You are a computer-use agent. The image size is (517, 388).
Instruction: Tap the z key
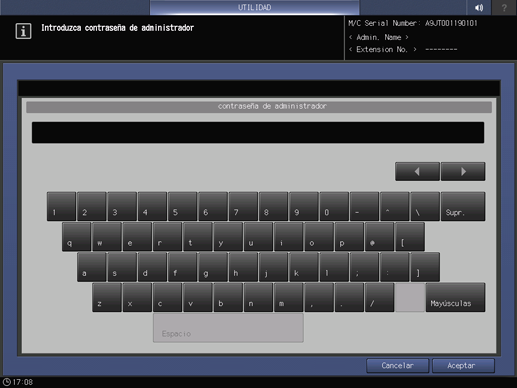tap(107, 297)
